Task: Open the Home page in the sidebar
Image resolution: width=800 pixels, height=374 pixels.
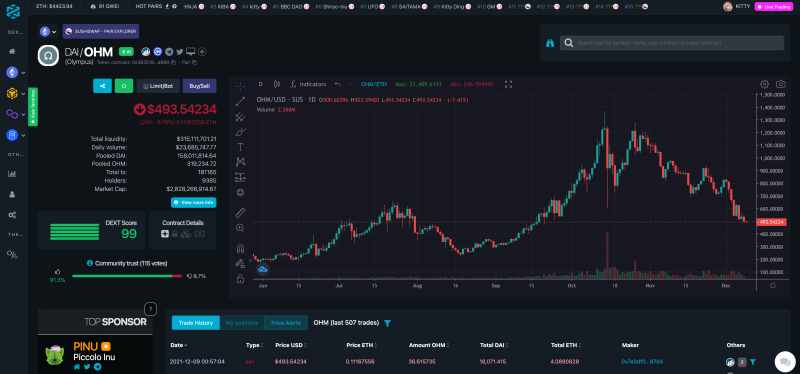Action: pyautogui.click(x=12, y=52)
